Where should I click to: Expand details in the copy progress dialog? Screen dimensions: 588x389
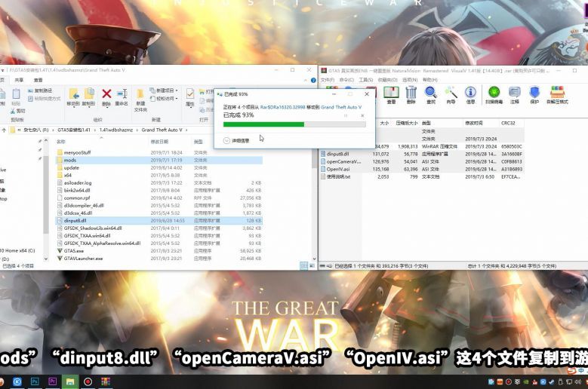coord(236,141)
